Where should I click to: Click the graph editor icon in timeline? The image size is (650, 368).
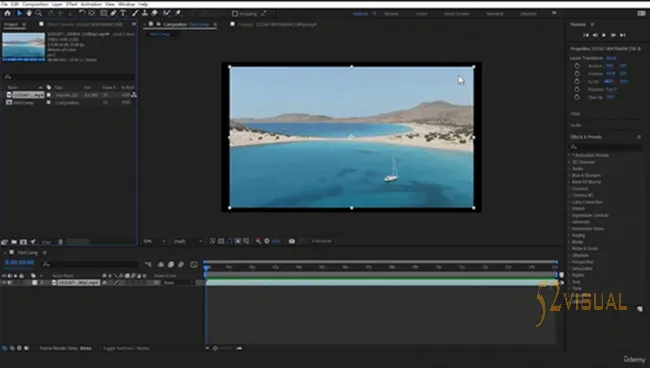coord(194,264)
